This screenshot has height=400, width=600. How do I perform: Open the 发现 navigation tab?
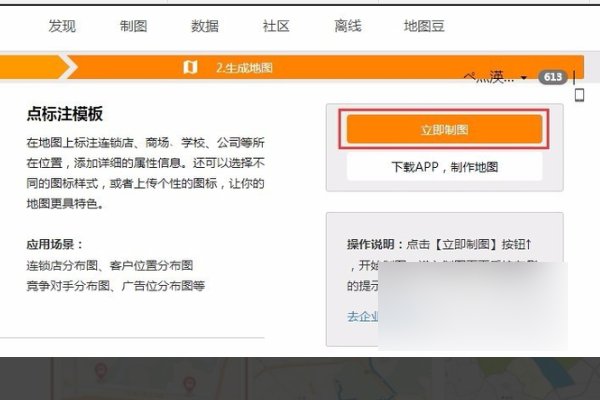(62, 26)
